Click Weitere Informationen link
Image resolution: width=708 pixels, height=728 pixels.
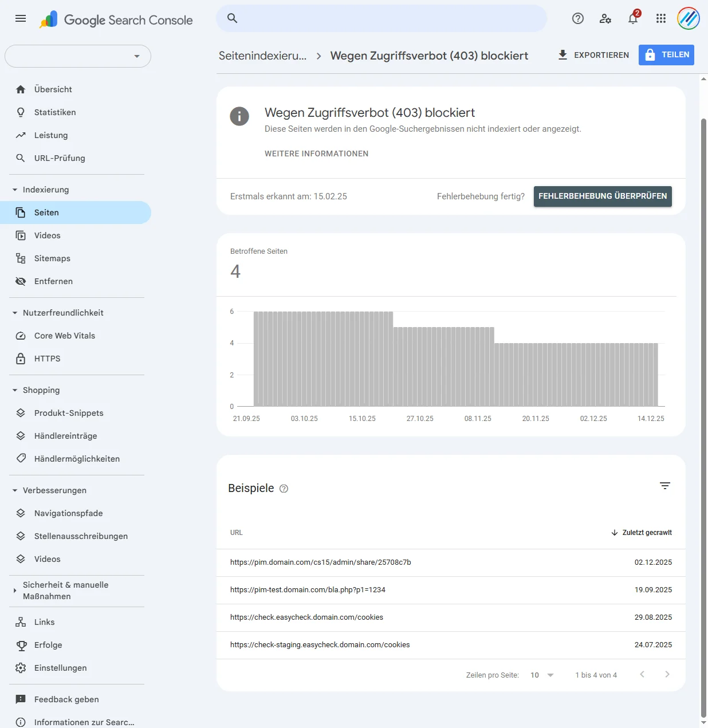[x=316, y=154]
